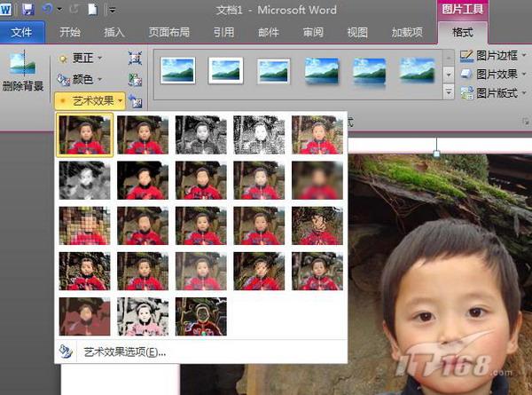Open the 文件 (File) tab
The image size is (532, 395).
click(21, 32)
